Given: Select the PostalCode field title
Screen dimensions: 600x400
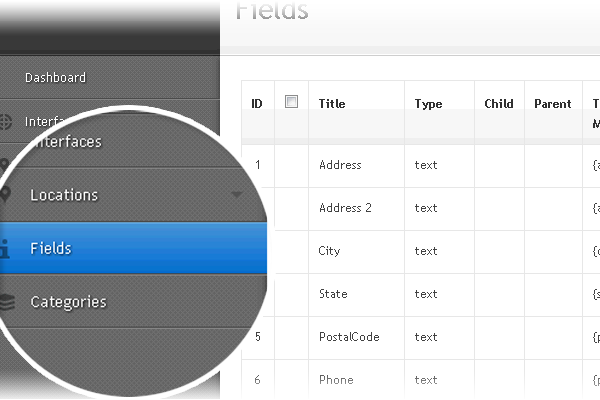Looking at the screenshot, I should click(x=349, y=337).
